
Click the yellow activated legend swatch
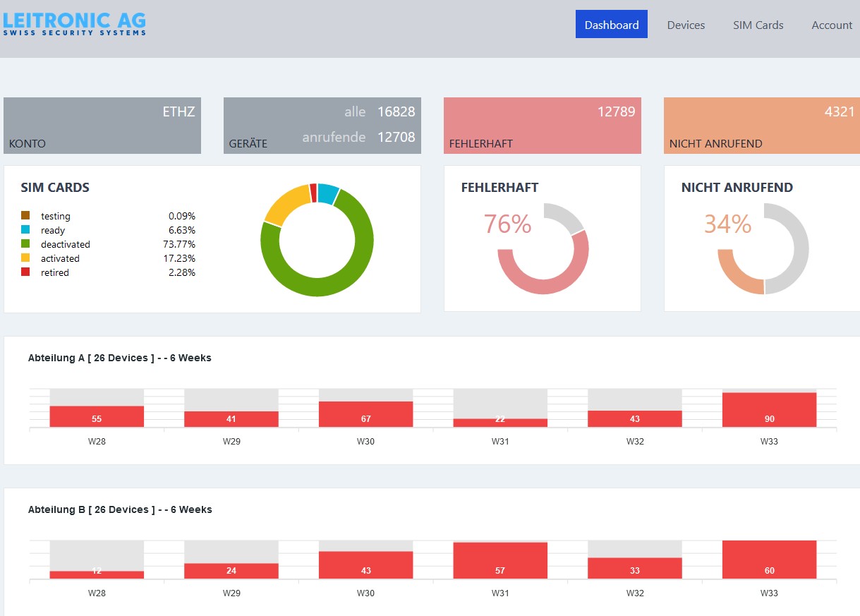(x=25, y=258)
